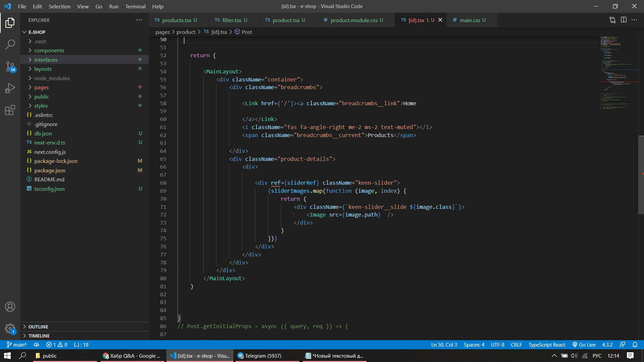This screenshot has width=644, height=362.
Task: Click the TypeScript version 4.3.2 indicator
Action: (607, 345)
